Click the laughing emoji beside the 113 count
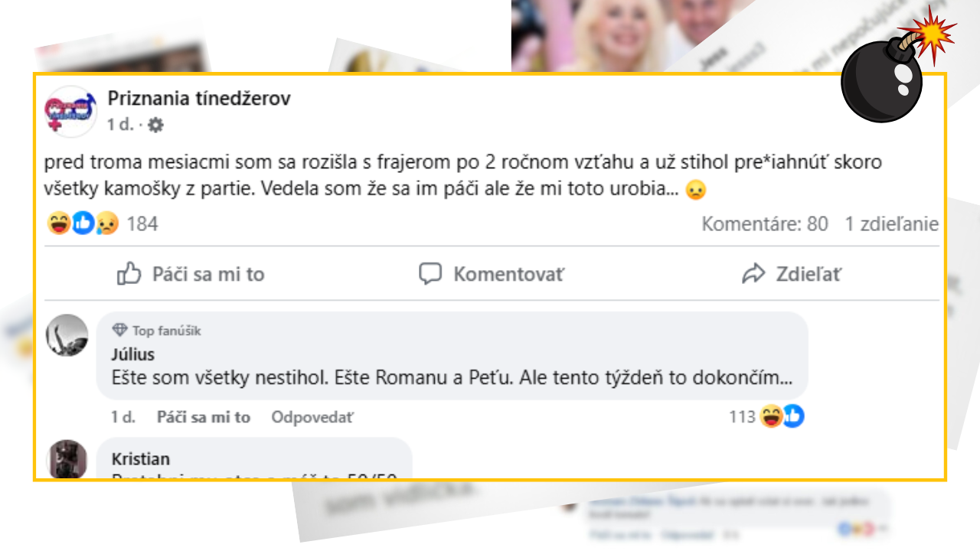980x551 pixels. coord(772,417)
